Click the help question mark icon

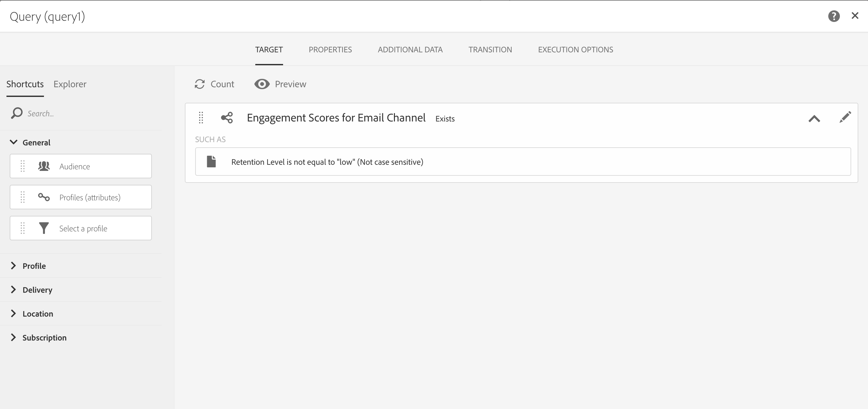[834, 16]
